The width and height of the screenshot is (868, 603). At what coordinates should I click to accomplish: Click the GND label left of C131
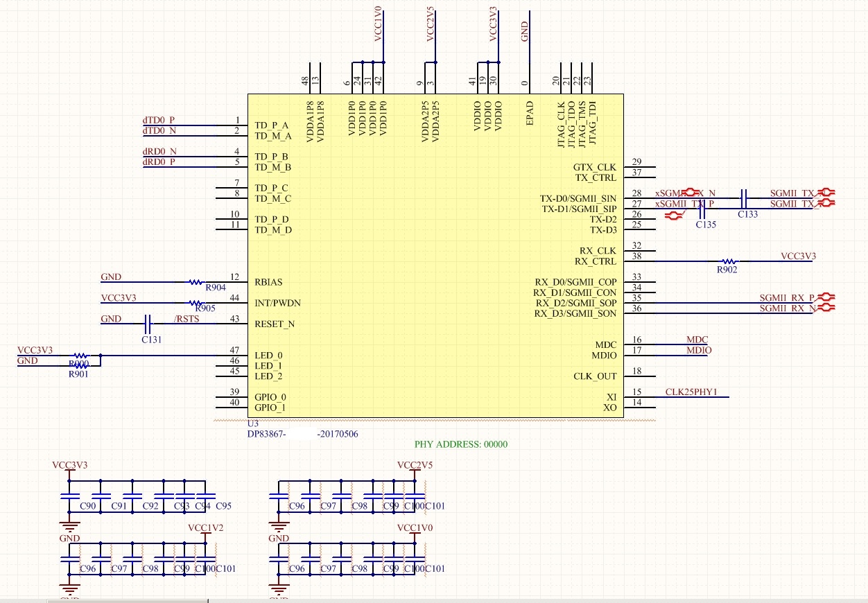[111, 319]
